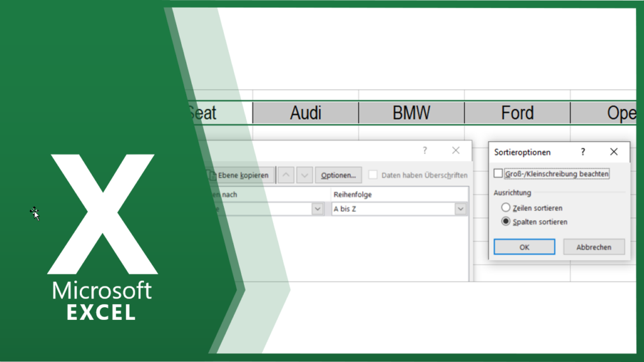Close the Sortieroptionen dialog

tap(614, 152)
